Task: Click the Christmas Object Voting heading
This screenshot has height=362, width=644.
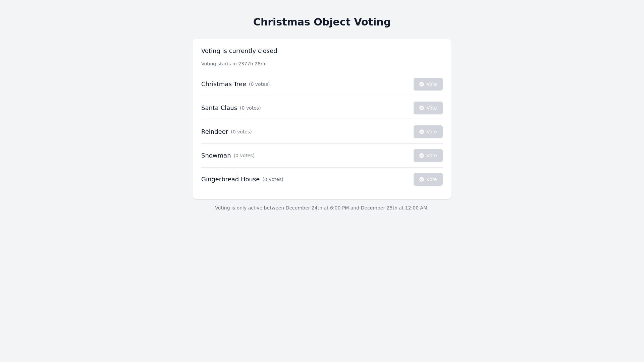Action: click(x=322, y=22)
